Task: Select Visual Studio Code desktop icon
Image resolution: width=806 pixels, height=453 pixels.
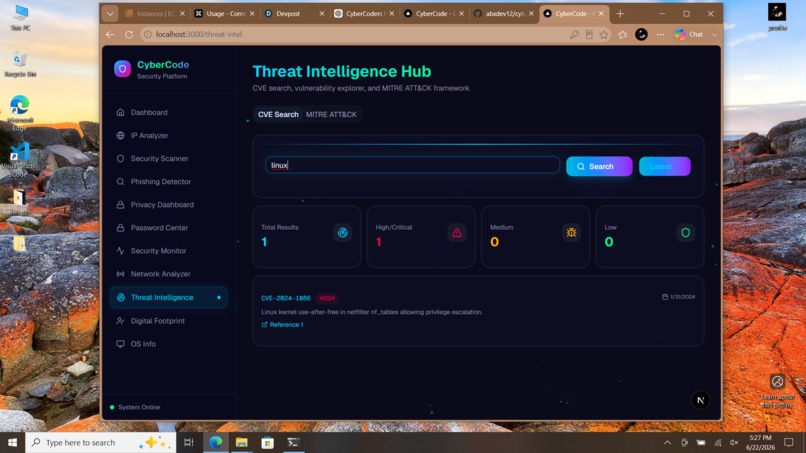Action: tap(20, 159)
